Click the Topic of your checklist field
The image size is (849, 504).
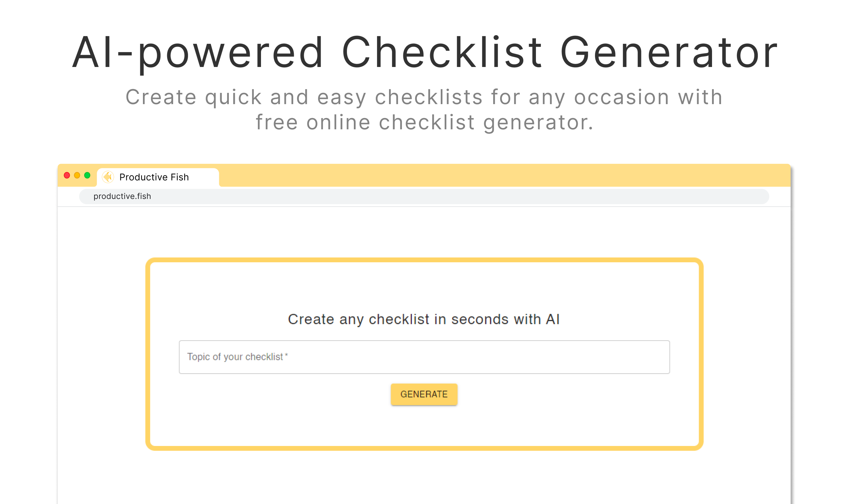click(x=424, y=357)
